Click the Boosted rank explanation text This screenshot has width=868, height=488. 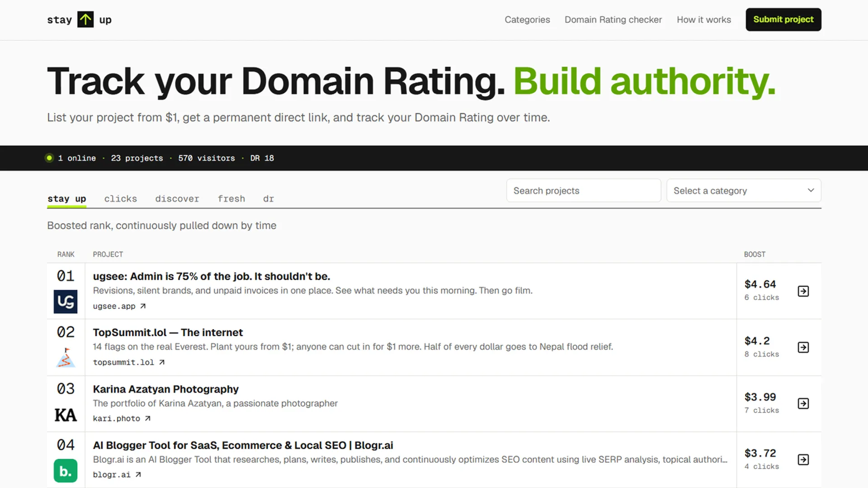[x=161, y=225]
